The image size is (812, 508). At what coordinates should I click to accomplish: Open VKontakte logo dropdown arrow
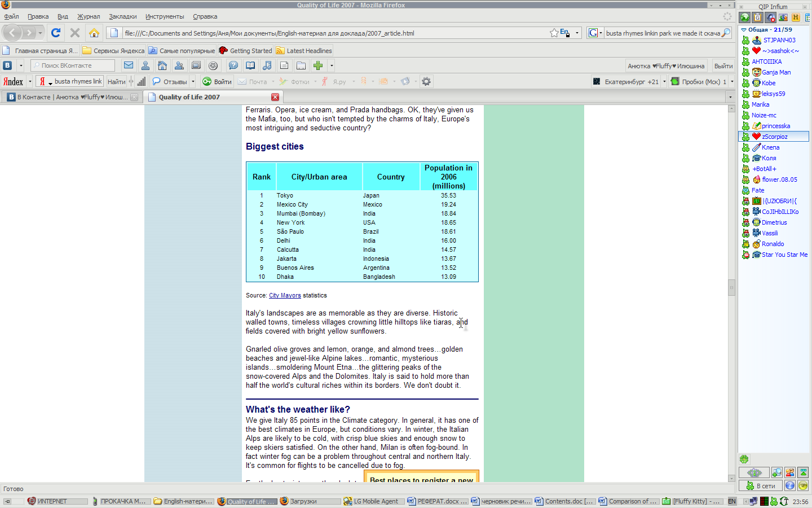click(21, 65)
